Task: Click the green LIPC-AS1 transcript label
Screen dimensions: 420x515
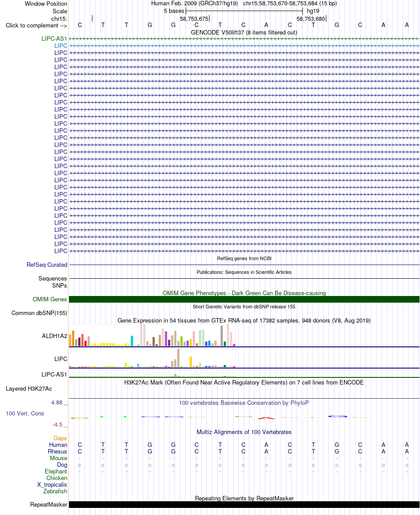Action: 54,39
